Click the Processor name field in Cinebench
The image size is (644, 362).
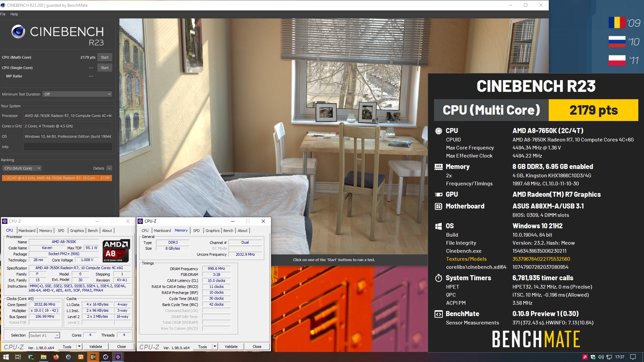coord(68,116)
